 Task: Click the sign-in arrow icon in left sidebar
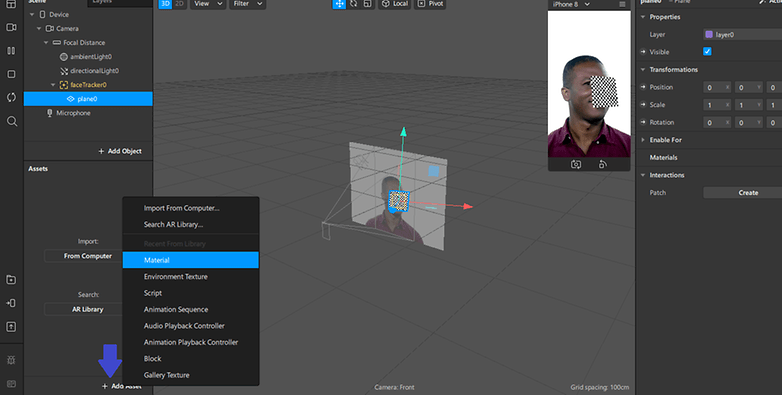click(11, 303)
